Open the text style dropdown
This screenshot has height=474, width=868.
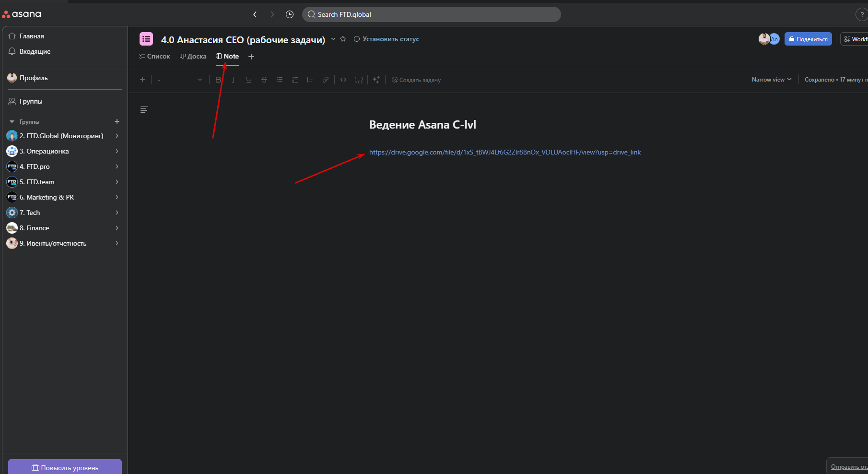(x=180, y=80)
